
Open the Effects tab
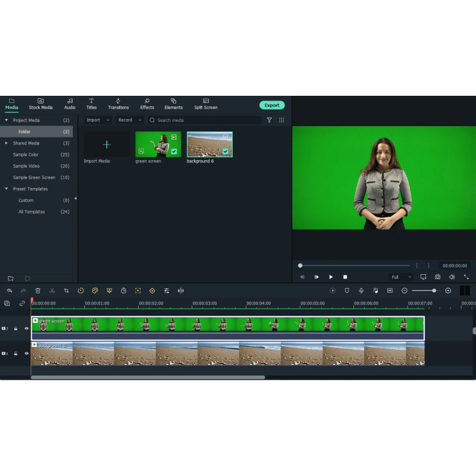click(x=147, y=104)
